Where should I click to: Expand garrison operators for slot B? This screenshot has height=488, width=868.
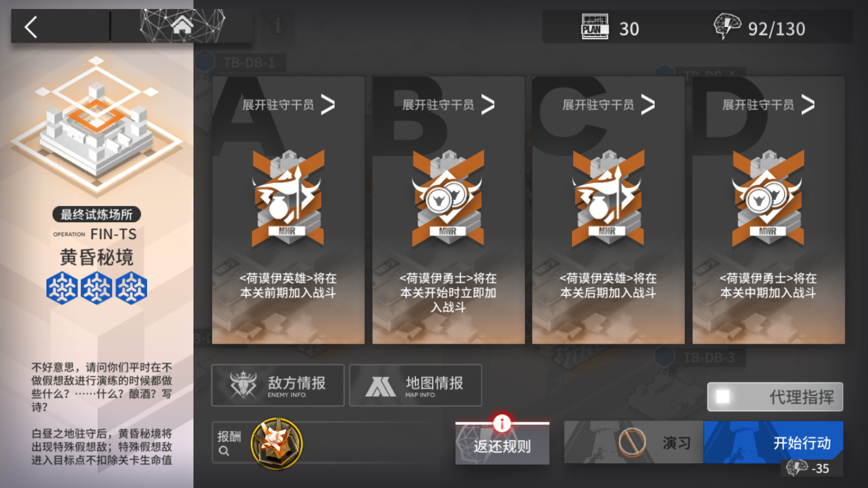pos(449,105)
